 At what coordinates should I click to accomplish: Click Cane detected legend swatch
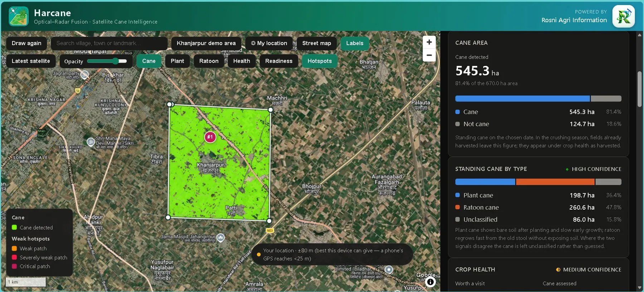point(14,228)
